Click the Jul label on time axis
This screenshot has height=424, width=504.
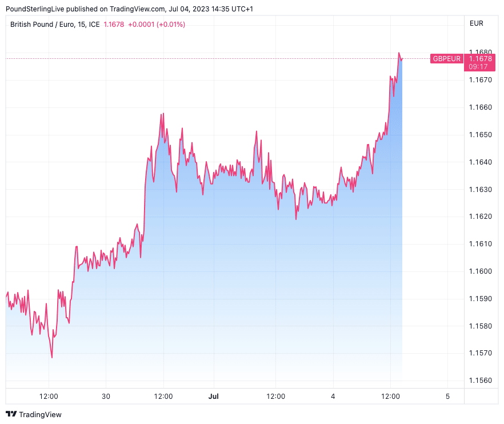point(214,396)
